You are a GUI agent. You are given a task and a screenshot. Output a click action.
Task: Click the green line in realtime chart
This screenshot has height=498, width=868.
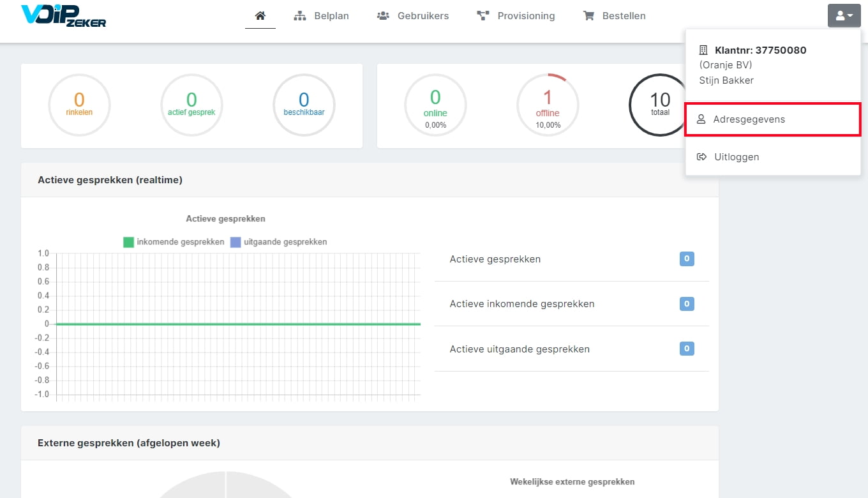coord(238,324)
